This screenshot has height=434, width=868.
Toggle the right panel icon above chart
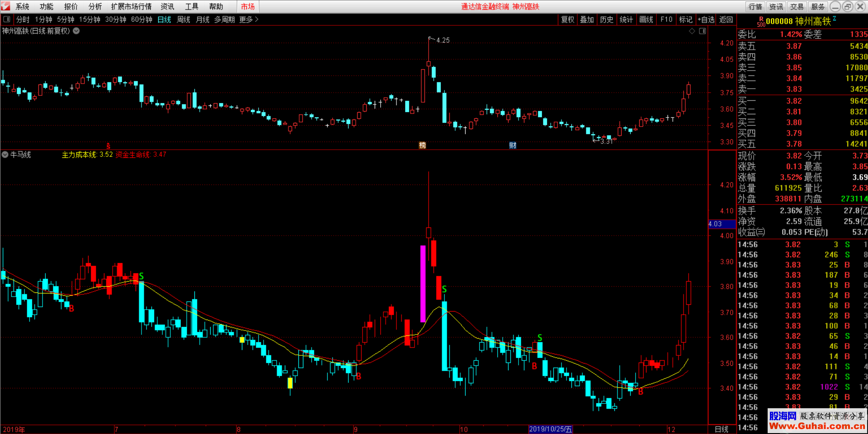703,31
